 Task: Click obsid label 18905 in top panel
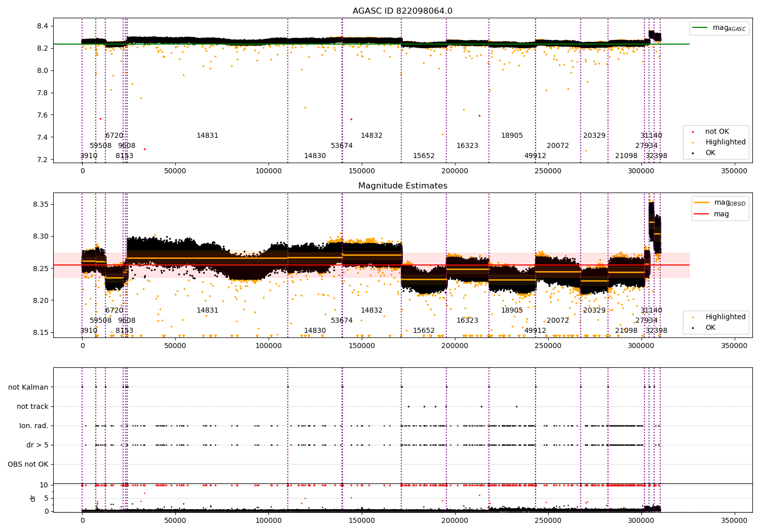pos(512,136)
